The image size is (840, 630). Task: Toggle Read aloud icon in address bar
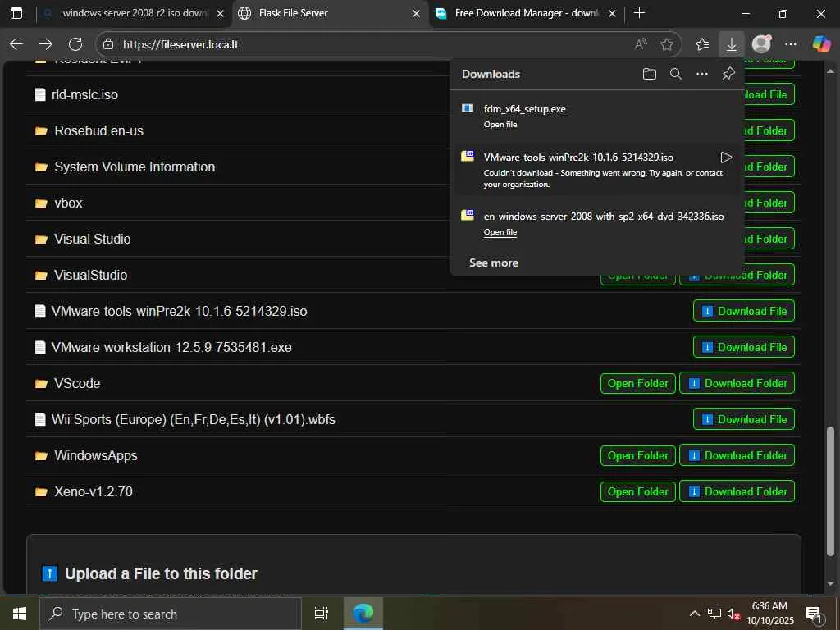point(641,44)
